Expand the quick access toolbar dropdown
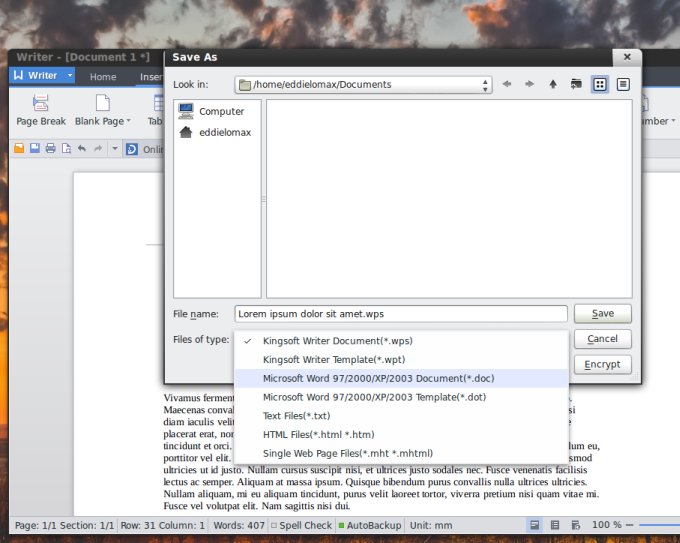 pyautogui.click(x=114, y=149)
